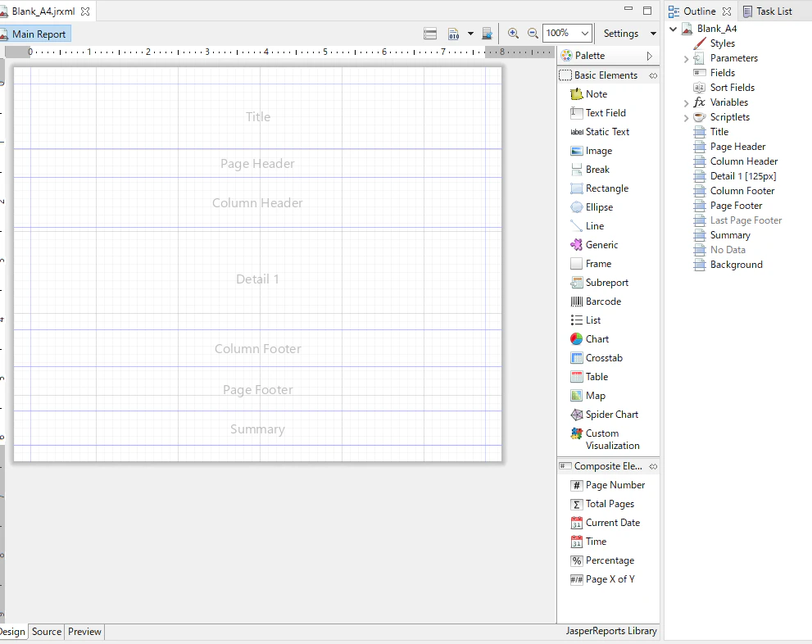812x644 pixels.
Task: Choose the Ellipse shape tool
Action: coord(592,207)
